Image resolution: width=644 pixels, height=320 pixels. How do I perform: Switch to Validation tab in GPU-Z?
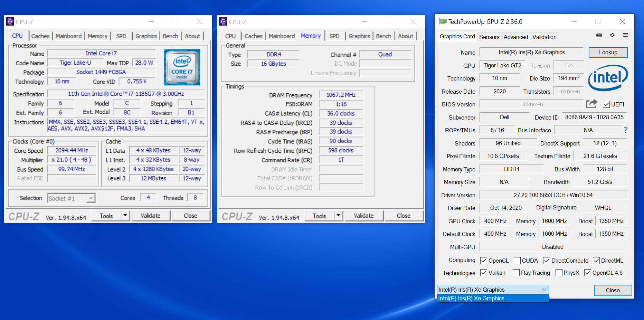(544, 37)
